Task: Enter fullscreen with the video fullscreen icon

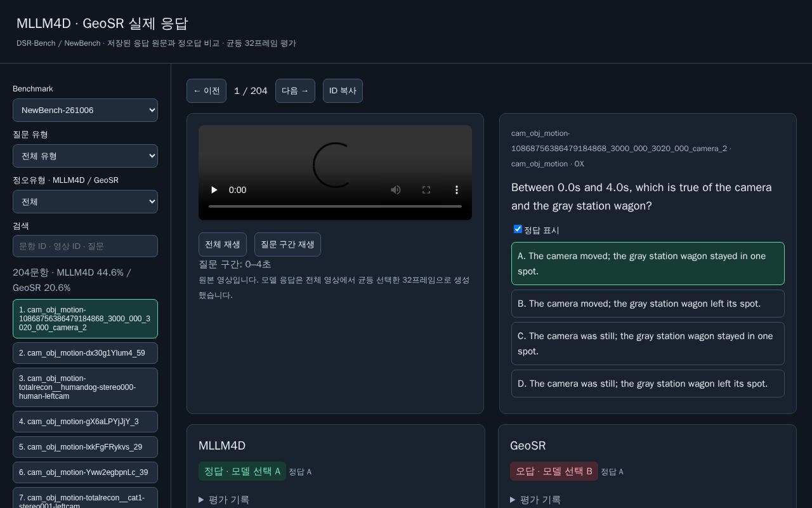Action: pyautogui.click(x=426, y=190)
